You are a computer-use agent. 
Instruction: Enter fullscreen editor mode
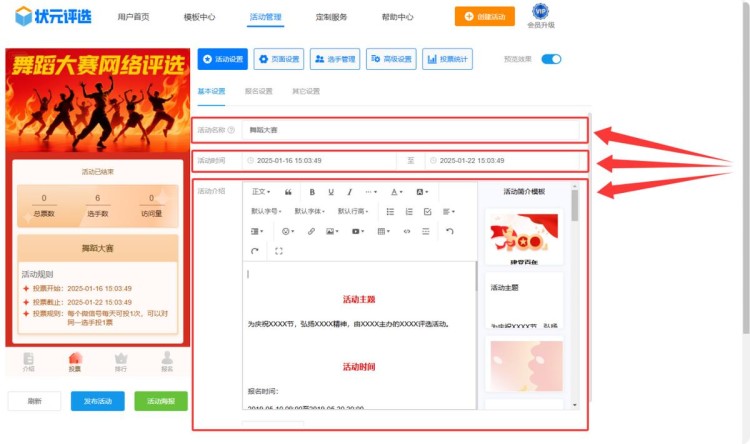[x=278, y=251]
